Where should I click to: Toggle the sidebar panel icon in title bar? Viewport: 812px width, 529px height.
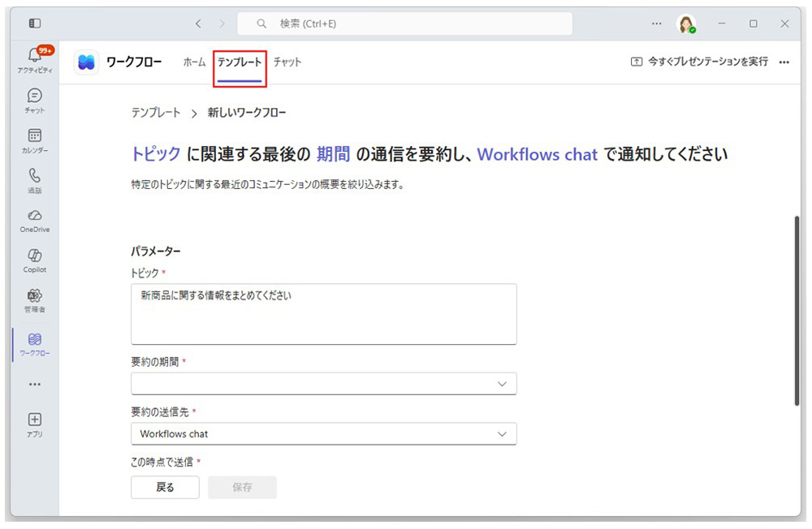(35, 24)
